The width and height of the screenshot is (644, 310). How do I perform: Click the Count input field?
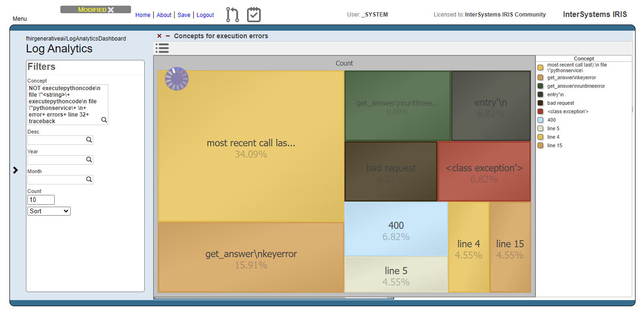tap(41, 200)
